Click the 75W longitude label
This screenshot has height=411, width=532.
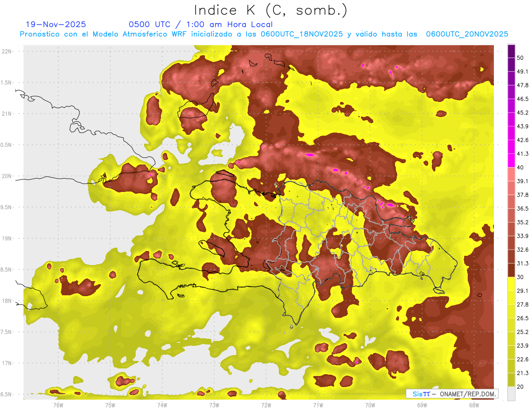pos(110,405)
